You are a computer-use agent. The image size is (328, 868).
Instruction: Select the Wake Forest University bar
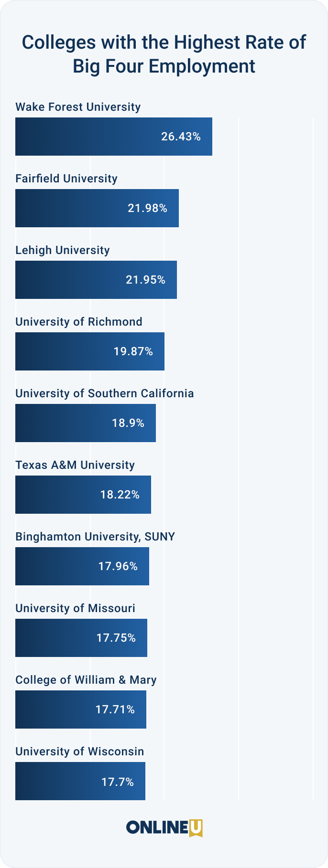pyautogui.click(x=113, y=137)
